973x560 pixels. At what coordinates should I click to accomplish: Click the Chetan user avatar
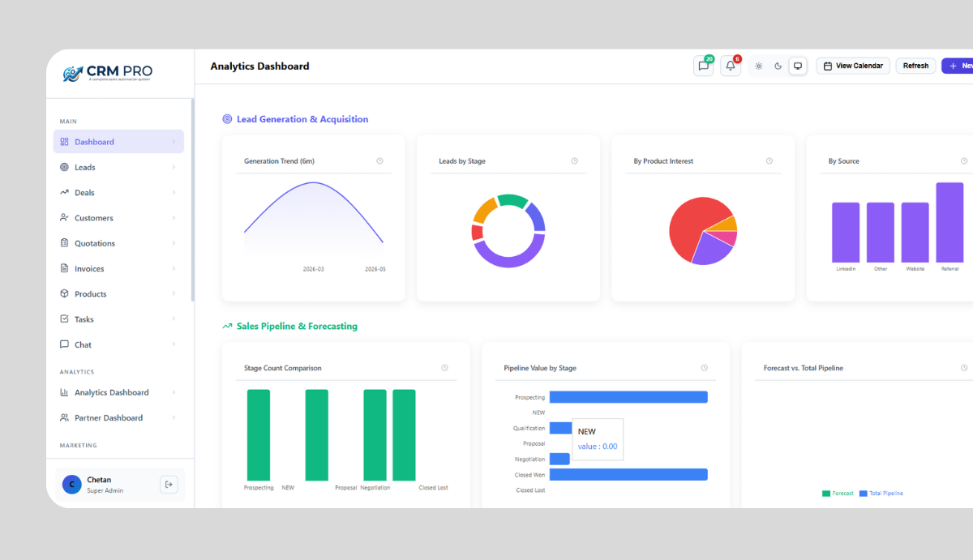[71, 485]
